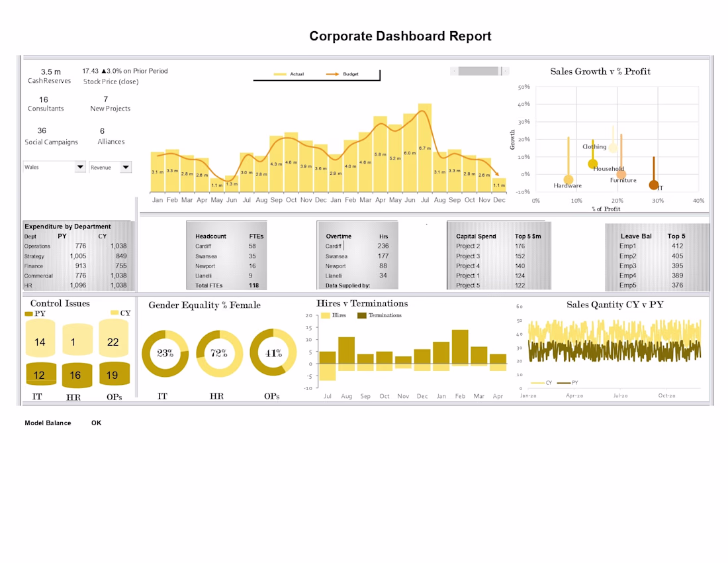Click the Sales Qantity CY v PY title
Image resolution: width=728 pixels, height=563 pixels.
[615, 305]
